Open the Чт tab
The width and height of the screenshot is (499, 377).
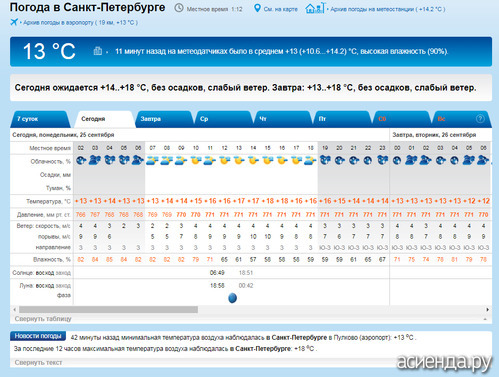282,119
